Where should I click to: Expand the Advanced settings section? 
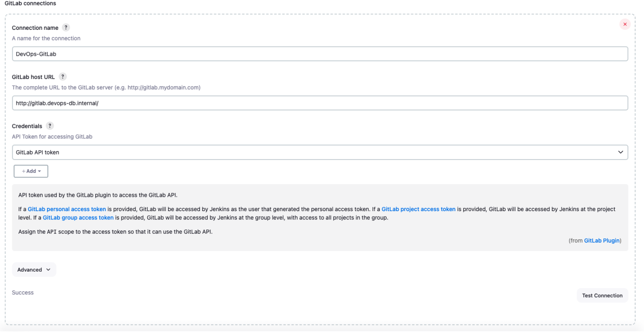tap(34, 269)
